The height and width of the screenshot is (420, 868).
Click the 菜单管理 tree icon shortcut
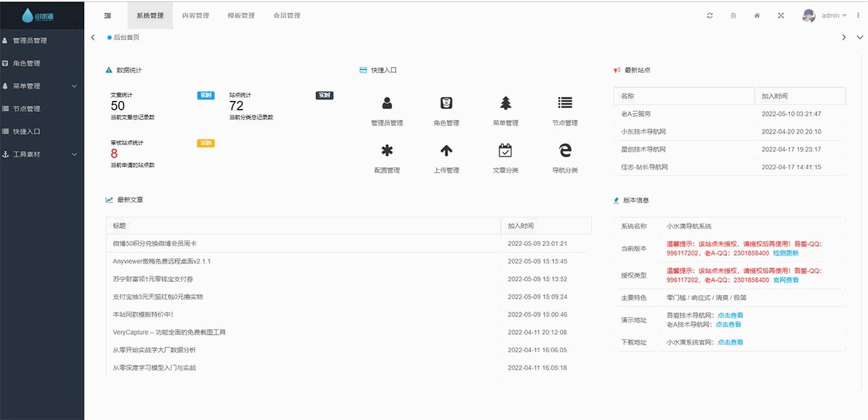pyautogui.click(x=506, y=104)
